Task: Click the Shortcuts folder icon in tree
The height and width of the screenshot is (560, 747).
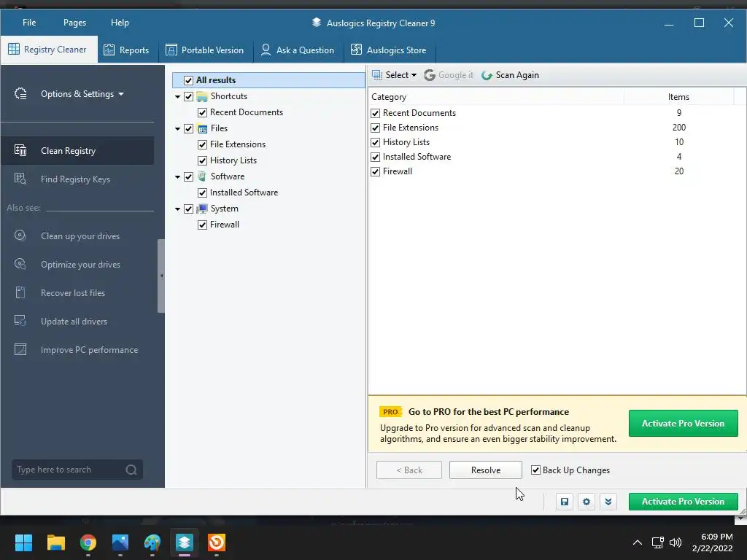Action: [x=202, y=97]
